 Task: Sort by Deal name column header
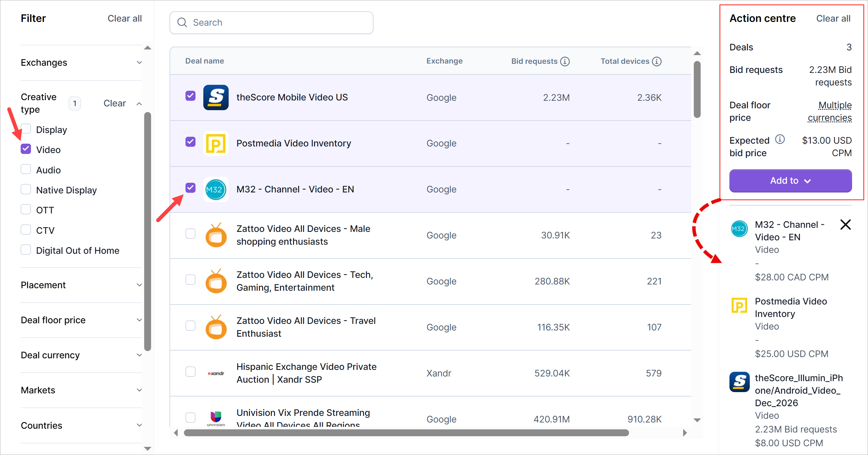point(205,61)
